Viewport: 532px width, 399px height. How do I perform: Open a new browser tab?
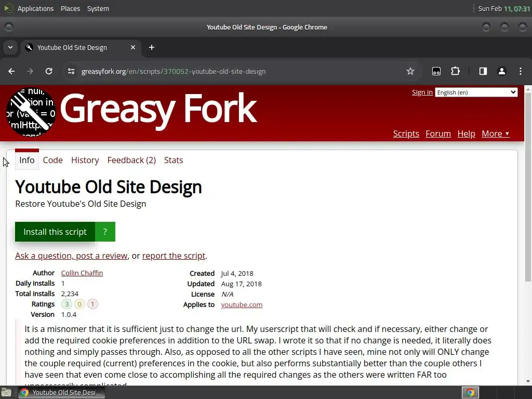tap(152, 47)
